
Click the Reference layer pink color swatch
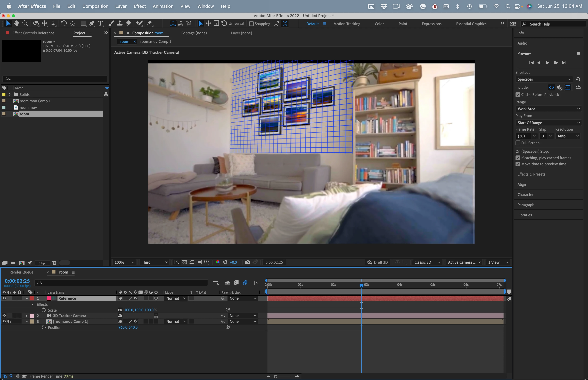pos(49,298)
